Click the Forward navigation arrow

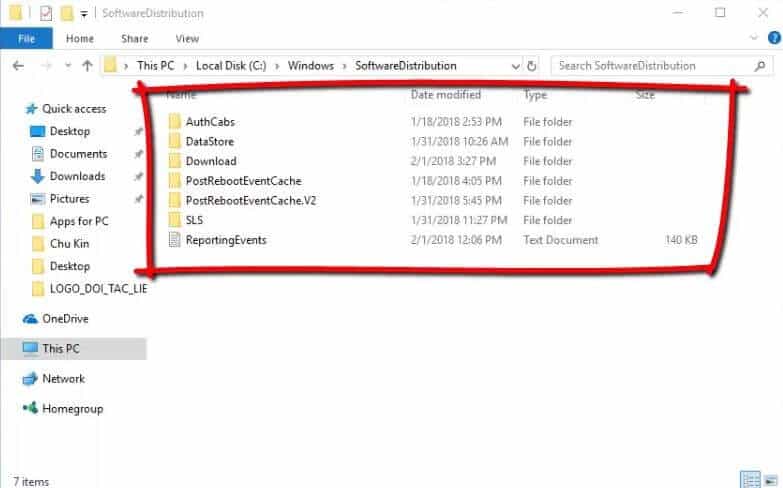click(x=46, y=65)
